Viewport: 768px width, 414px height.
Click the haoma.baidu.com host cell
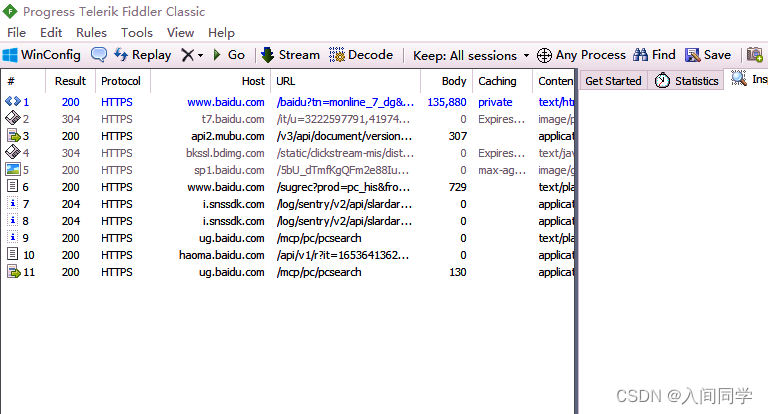tap(221, 255)
